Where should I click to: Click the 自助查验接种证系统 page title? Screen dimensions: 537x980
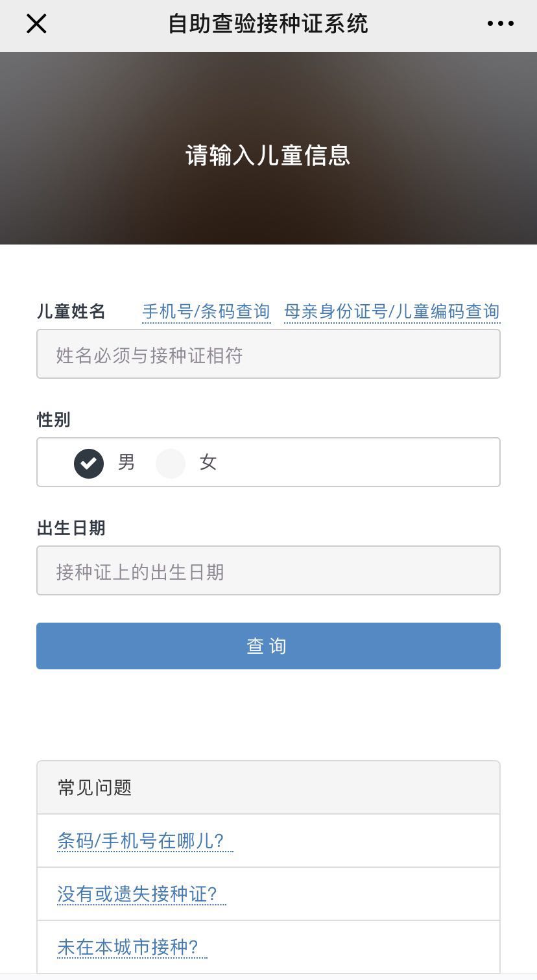[x=268, y=24]
